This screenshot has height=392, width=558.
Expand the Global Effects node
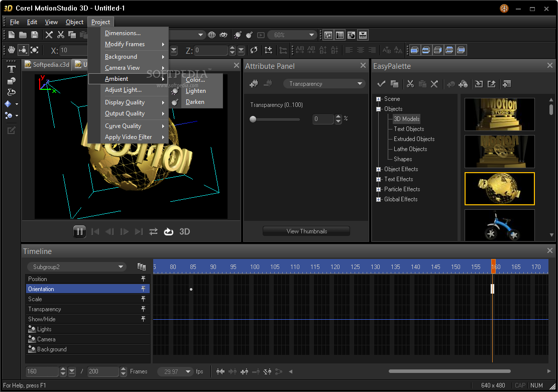coord(378,199)
